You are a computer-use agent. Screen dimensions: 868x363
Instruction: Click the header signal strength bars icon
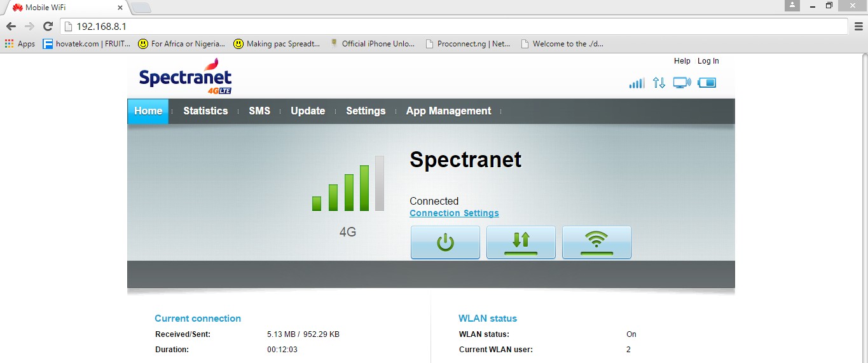(637, 83)
